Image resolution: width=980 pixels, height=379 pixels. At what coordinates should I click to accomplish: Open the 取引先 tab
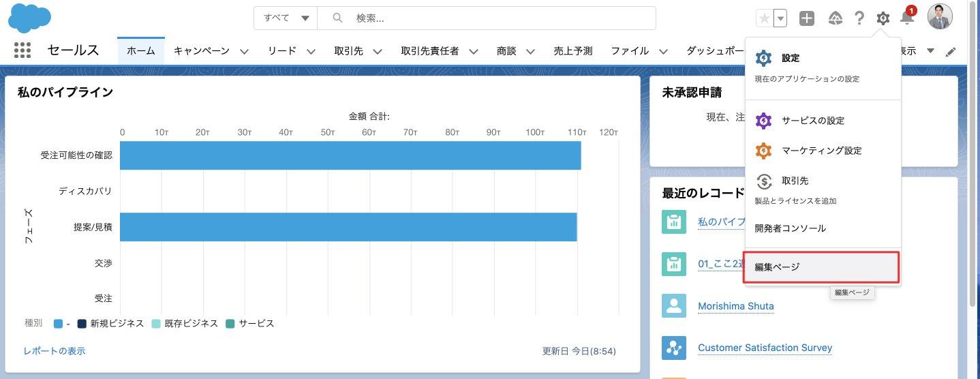348,51
